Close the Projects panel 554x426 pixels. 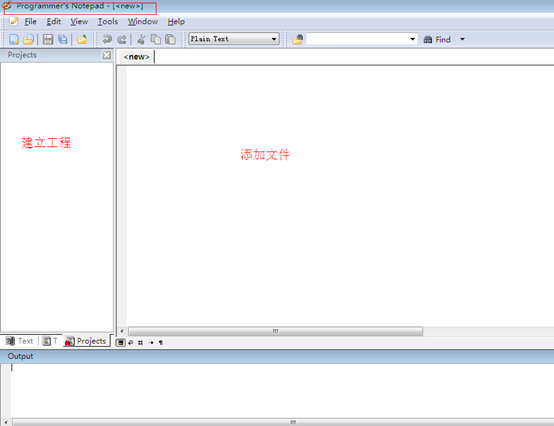tap(107, 55)
